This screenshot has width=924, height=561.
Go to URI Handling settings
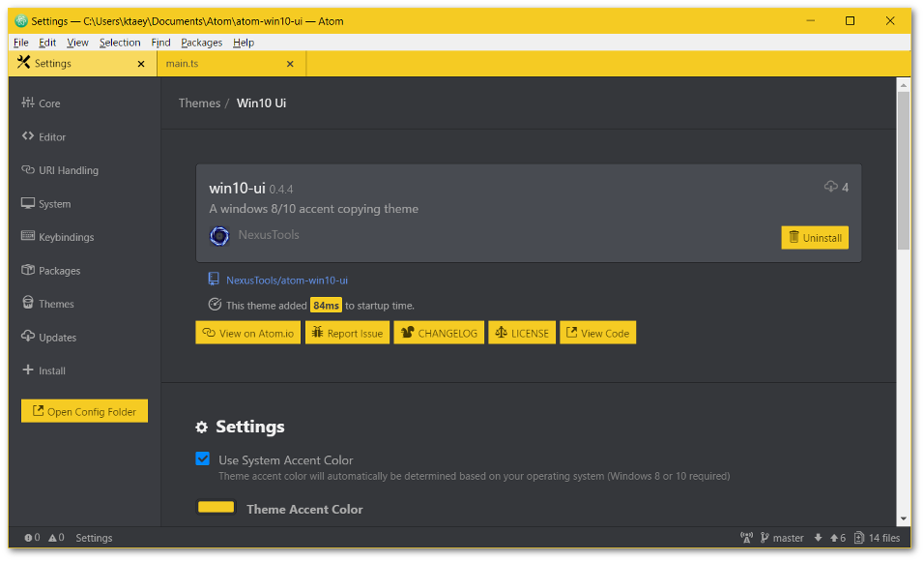(x=60, y=170)
